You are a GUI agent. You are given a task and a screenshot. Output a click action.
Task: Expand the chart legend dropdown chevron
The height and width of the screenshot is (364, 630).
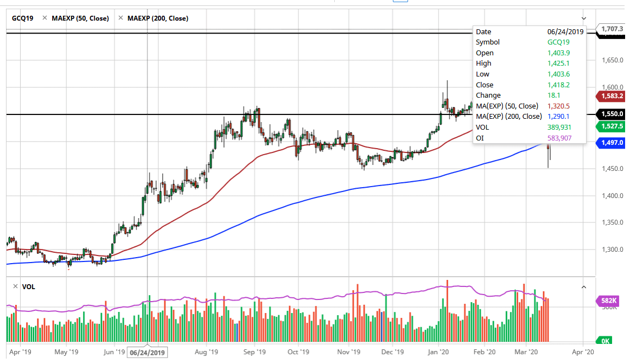point(584,18)
